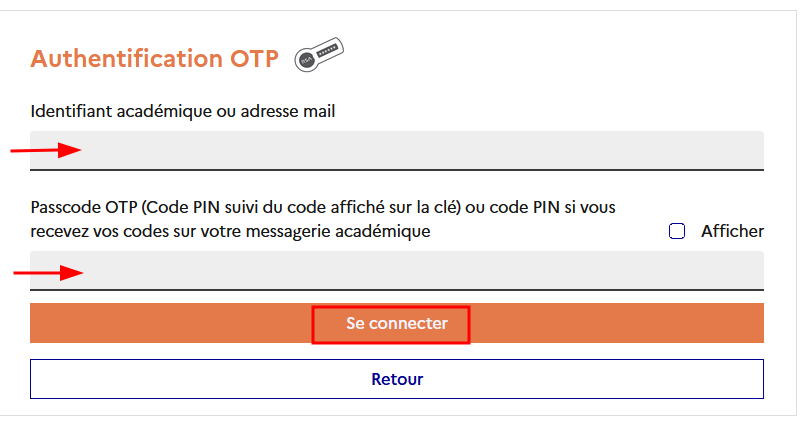Click the lower red arrow icon
The image size is (800, 423).
click(x=47, y=271)
